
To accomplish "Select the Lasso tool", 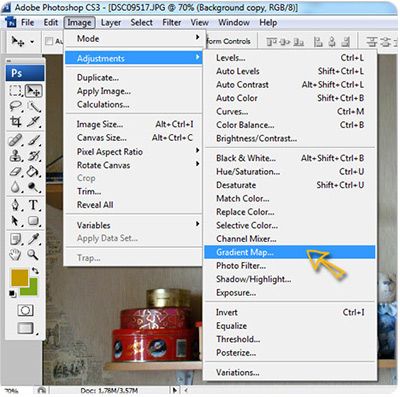I will pyautogui.click(x=15, y=106).
